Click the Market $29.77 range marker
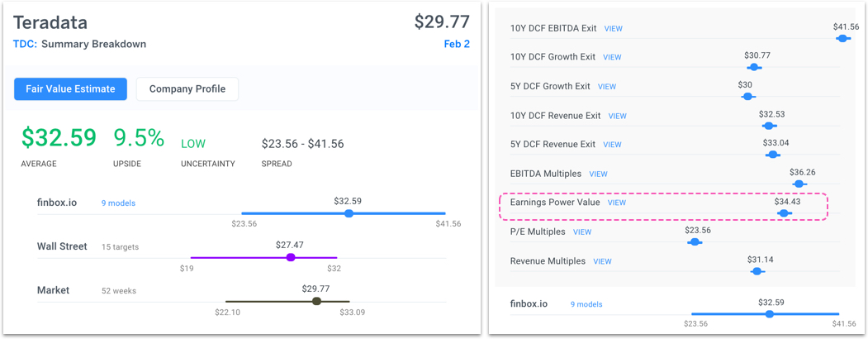The image size is (868, 339). pyautogui.click(x=316, y=301)
